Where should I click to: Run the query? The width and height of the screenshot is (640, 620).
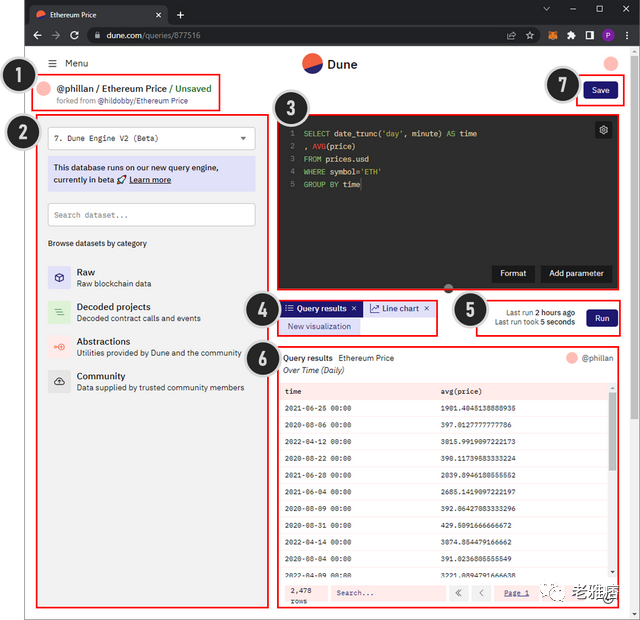[602, 318]
